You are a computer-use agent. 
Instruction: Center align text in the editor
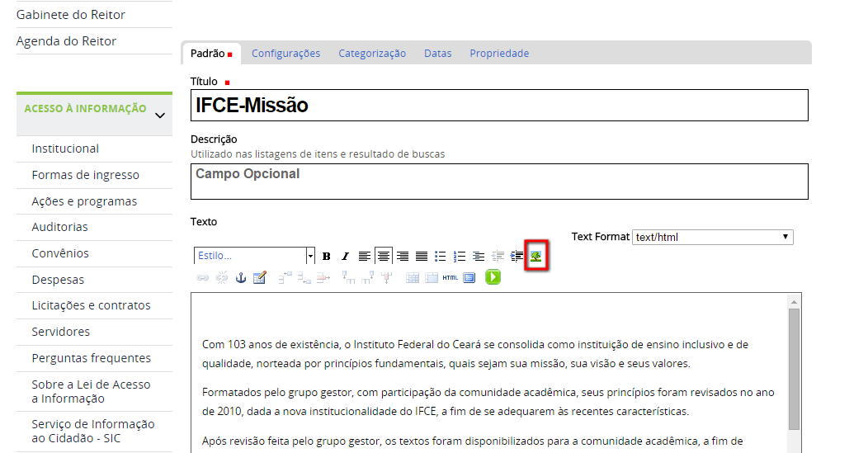point(383,256)
